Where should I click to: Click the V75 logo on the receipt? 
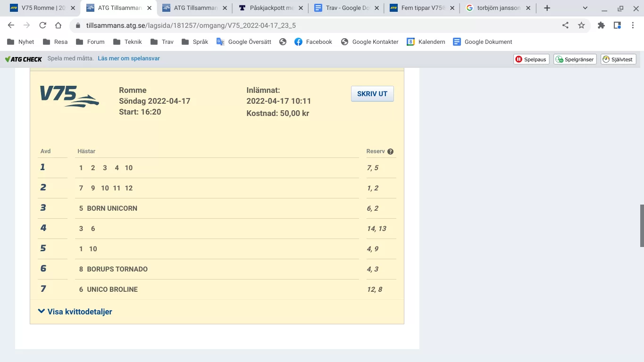pyautogui.click(x=69, y=97)
